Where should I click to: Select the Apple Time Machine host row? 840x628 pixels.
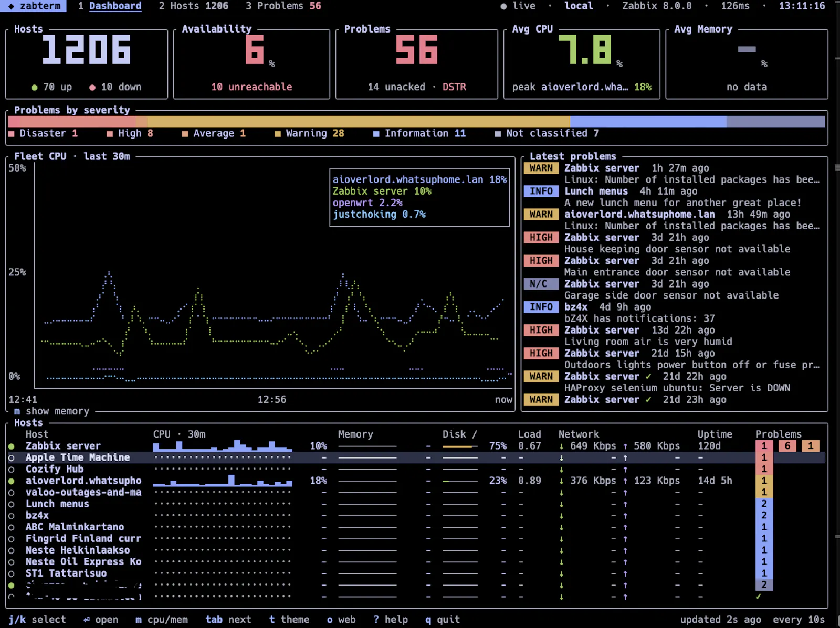pyautogui.click(x=416, y=457)
